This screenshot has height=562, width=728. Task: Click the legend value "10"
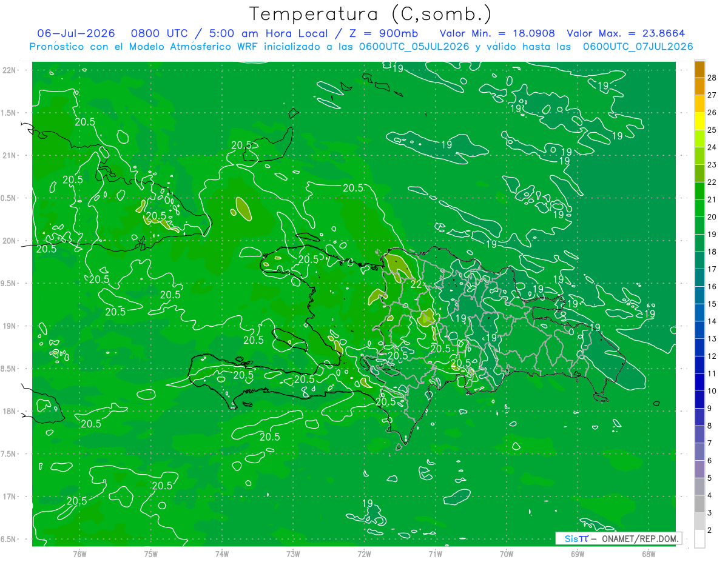[x=712, y=391]
